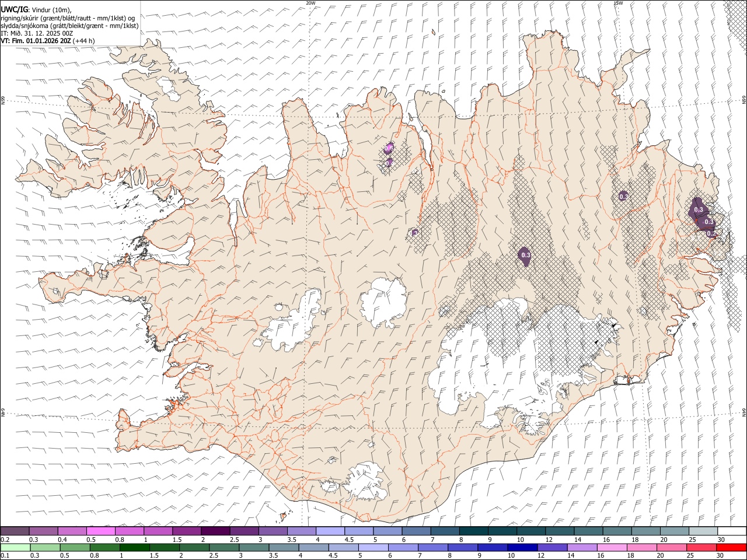
Task: Click the slydda/snjókoma legend description line
Action: (x=69, y=26)
